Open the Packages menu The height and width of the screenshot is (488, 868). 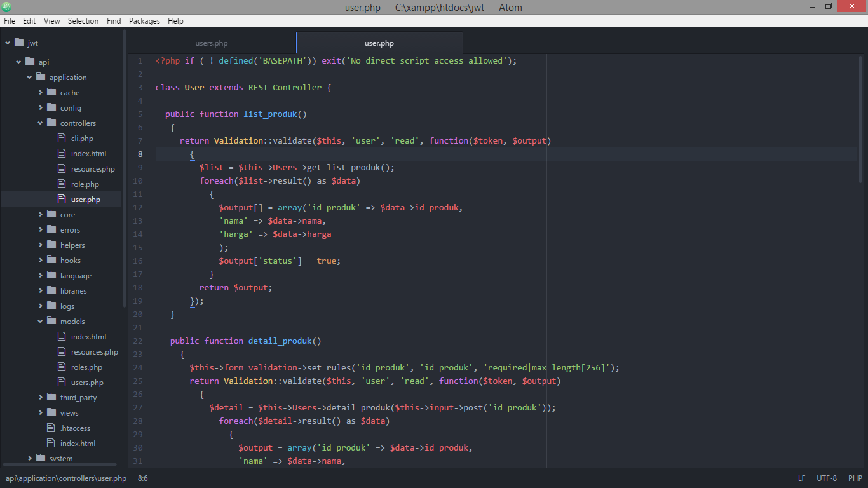(144, 20)
